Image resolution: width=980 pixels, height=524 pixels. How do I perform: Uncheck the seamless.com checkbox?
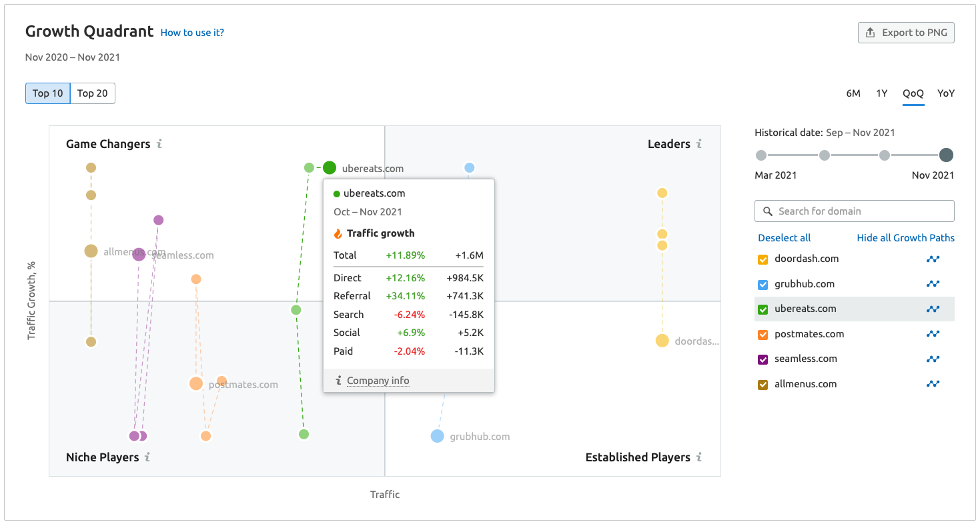(763, 359)
